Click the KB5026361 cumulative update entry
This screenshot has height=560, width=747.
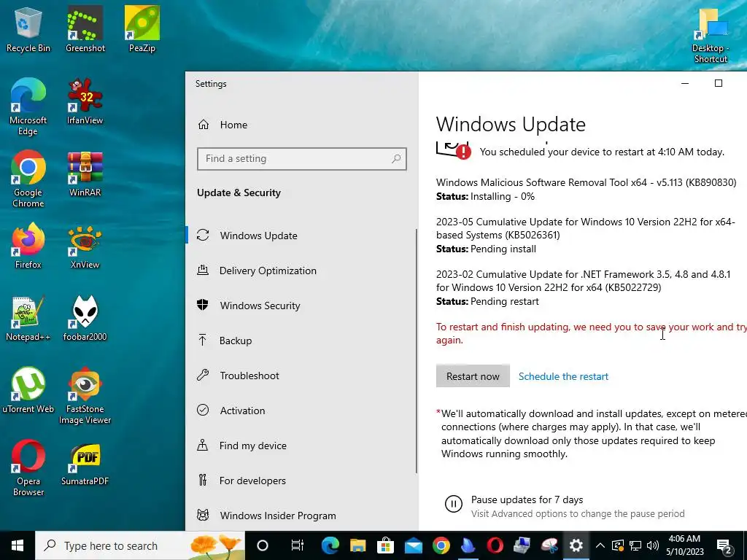(587, 236)
